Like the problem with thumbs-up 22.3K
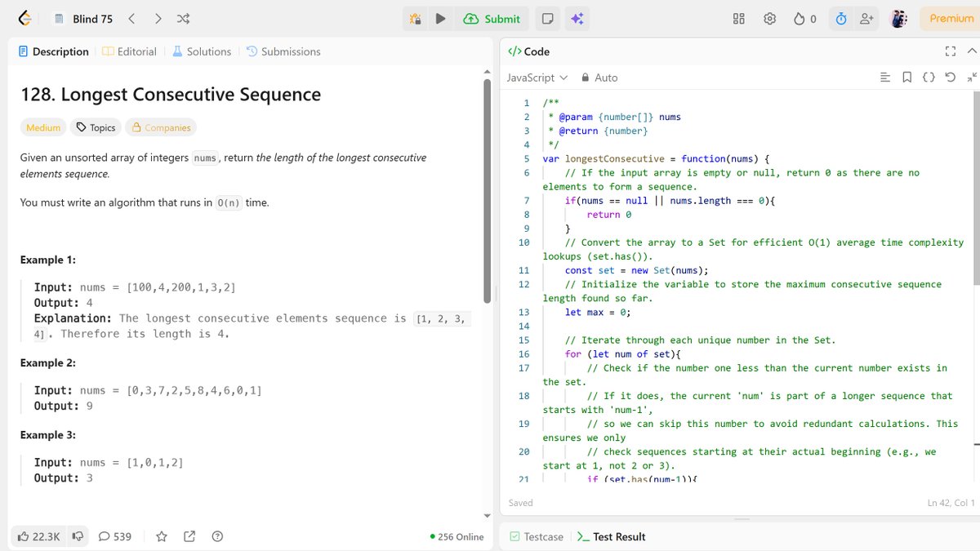 coord(38,536)
